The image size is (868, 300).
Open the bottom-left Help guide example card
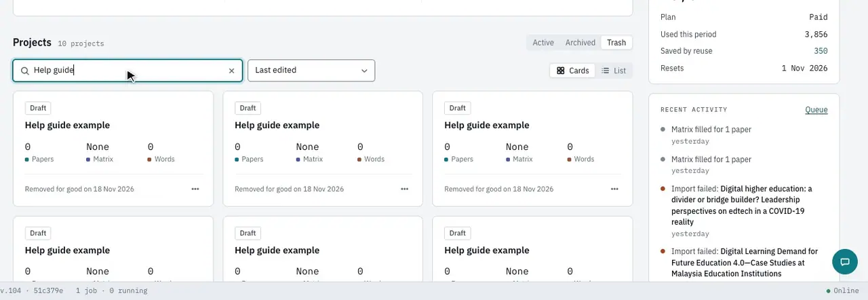click(113, 249)
